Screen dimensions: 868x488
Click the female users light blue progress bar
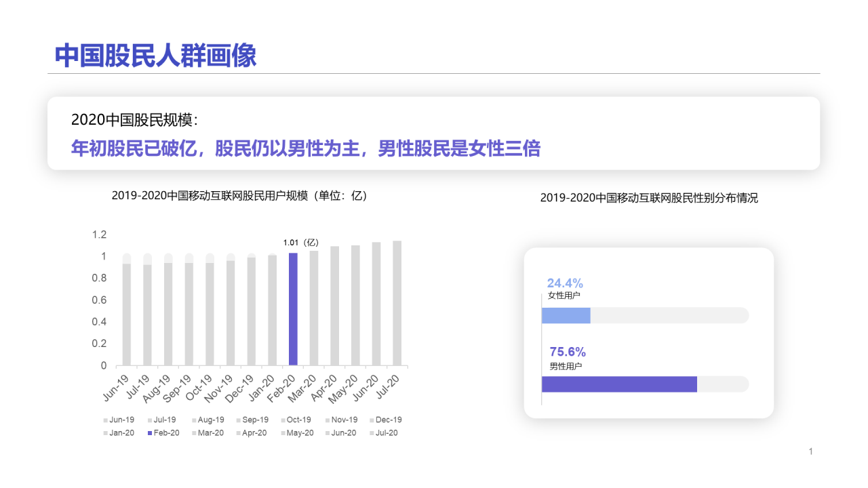(x=566, y=315)
